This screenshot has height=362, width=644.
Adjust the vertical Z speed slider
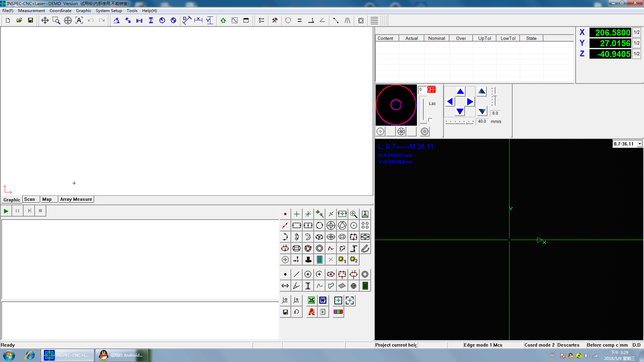click(x=494, y=97)
